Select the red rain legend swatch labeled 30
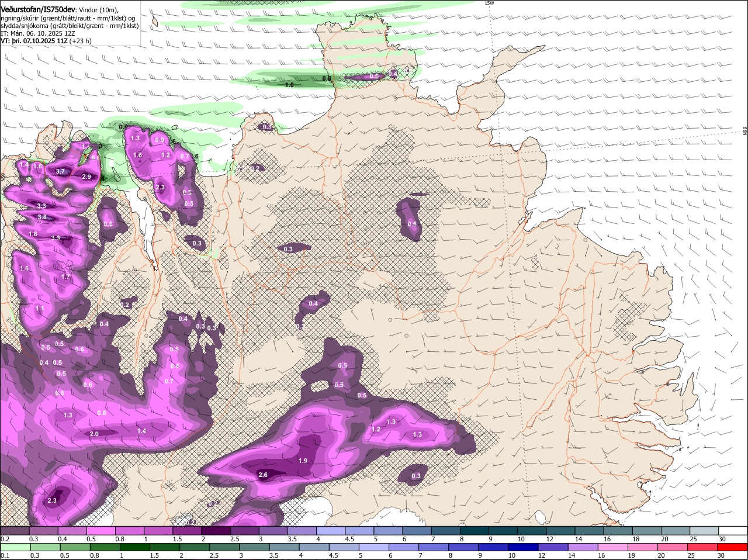 click(x=733, y=548)
